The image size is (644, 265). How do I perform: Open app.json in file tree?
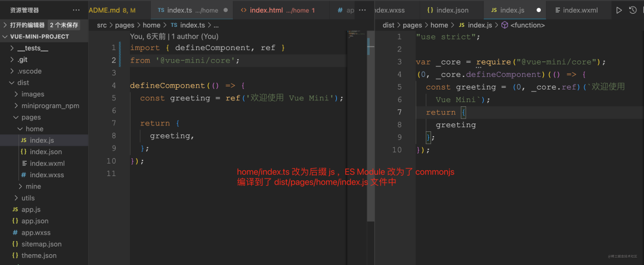point(44,221)
